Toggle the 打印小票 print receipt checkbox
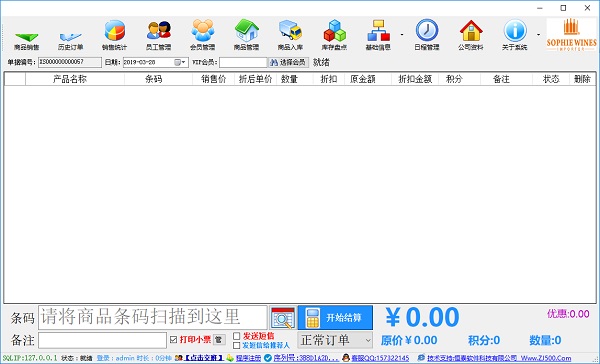The image size is (600, 364). 173,340
